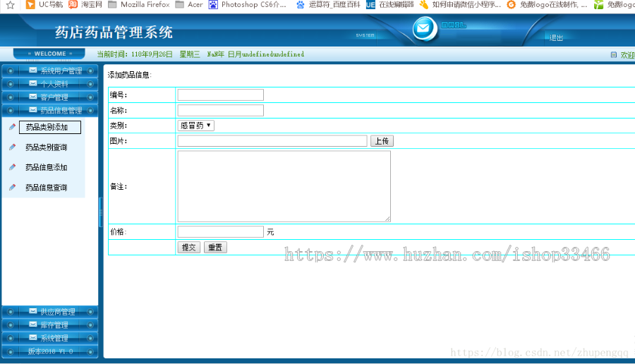Focus the 备注 textarea

tap(284, 186)
